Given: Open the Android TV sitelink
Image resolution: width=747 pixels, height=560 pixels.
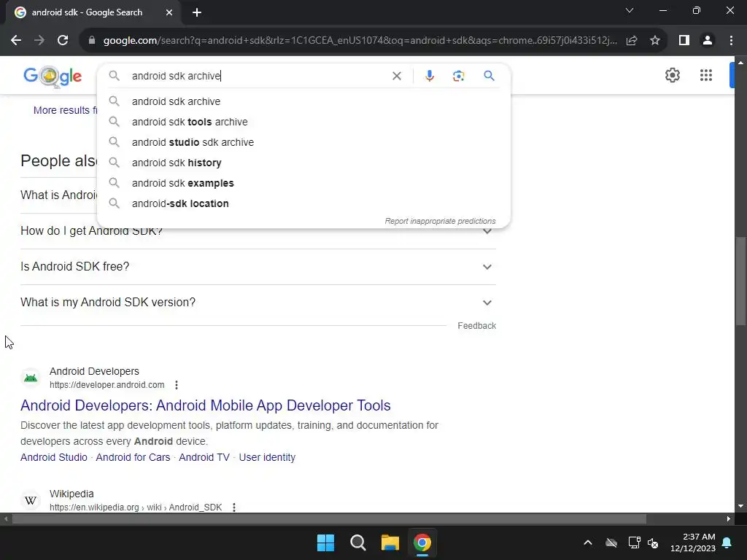Looking at the screenshot, I should click(x=204, y=457).
